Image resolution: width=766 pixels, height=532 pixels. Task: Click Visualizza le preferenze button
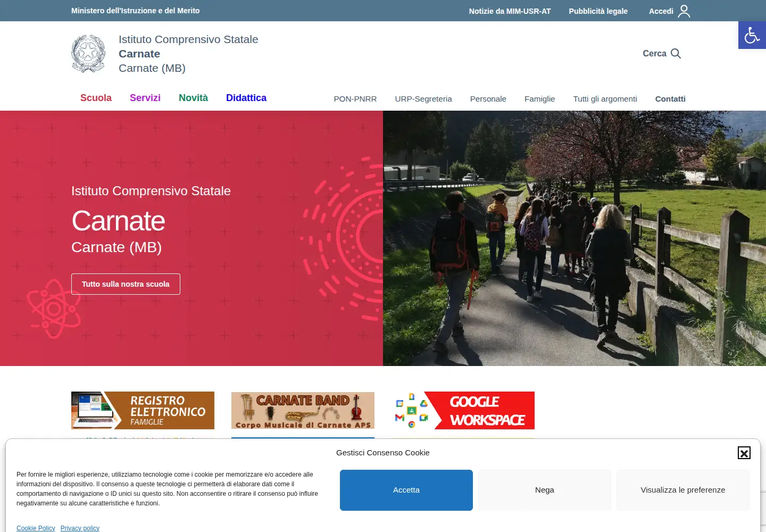pyautogui.click(x=683, y=490)
